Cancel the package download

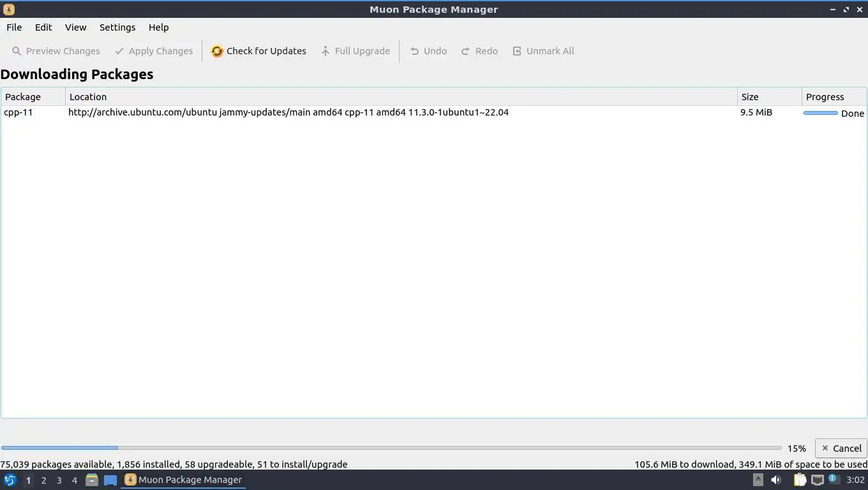click(x=841, y=448)
